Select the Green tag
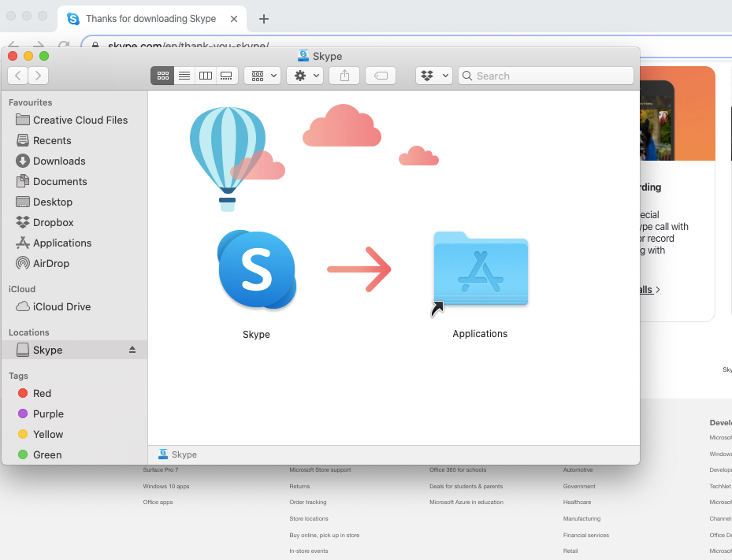The height and width of the screenshot is (560, 732). coord(75,454)
